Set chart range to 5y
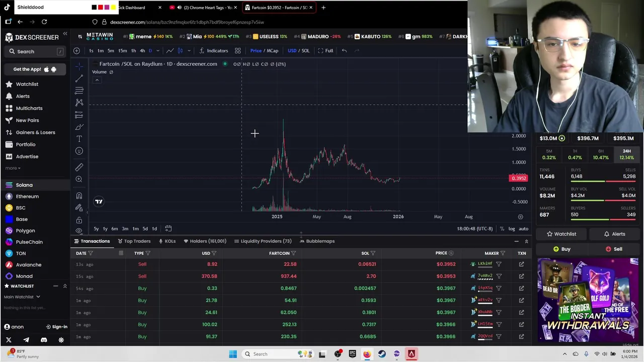The height and width of the screenshot is (362, 644). (96, 229)
